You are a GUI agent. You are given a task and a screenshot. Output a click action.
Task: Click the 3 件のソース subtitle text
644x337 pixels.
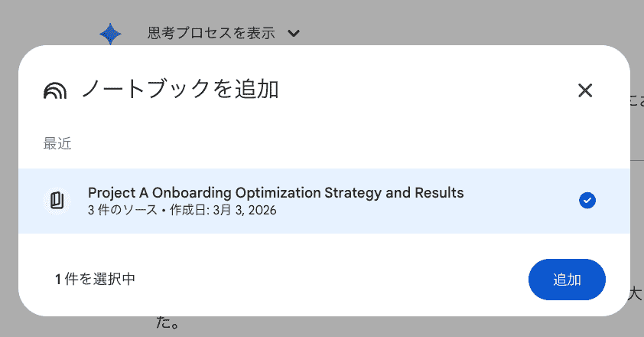(122, 211)
